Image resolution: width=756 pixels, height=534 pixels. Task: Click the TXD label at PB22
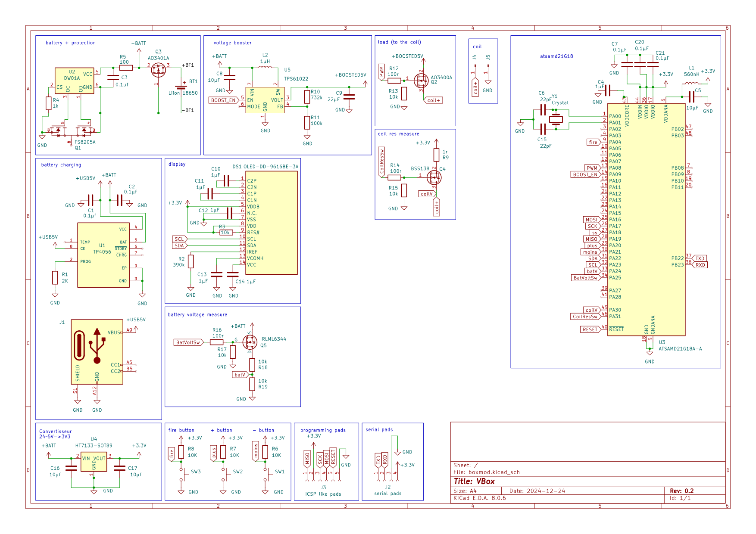click(x=700, y=258)
